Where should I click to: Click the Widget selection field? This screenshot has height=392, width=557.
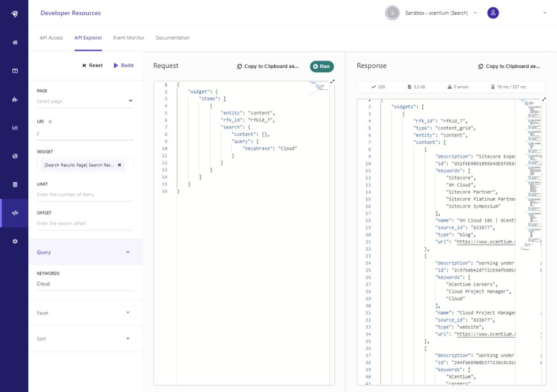coord(85,165)
